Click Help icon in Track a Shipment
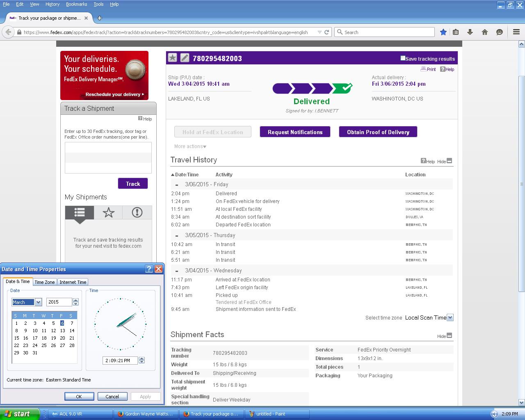 [x=145, y=119]
